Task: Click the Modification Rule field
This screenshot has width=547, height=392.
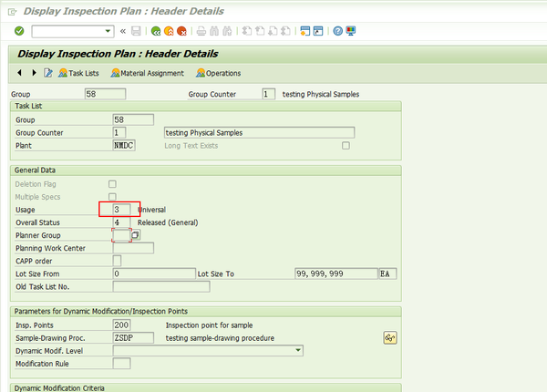Action: [x=122, y=364]
